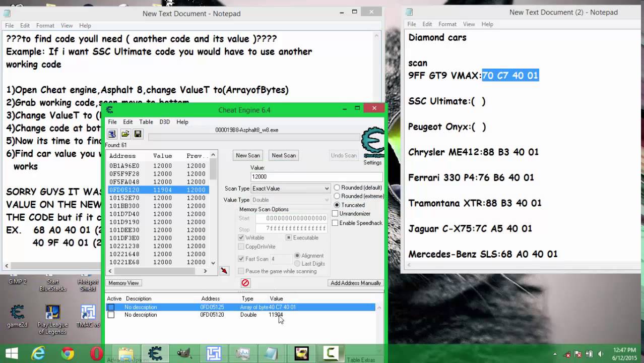Select address row 0B1A96E0 in found list
Viewport: 644px width, 363px height.
coord(158,165)
